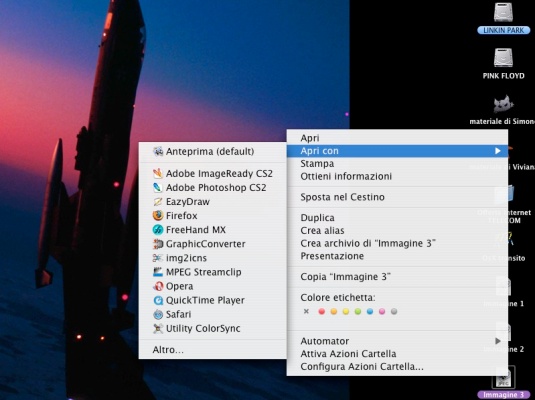Click the Firefox icon in submenu
This screenshot has width=535, height=400.
[158, 216]
